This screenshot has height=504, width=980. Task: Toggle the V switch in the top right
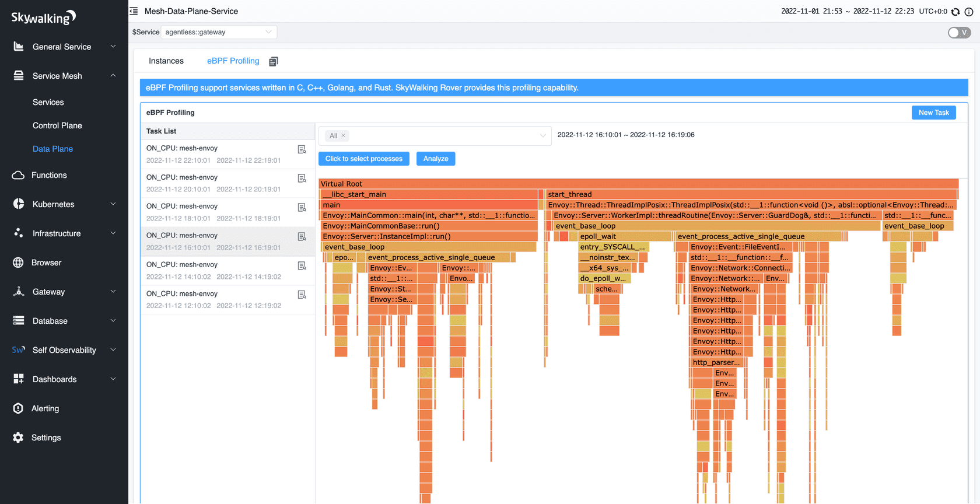click(x=959, y=33)
